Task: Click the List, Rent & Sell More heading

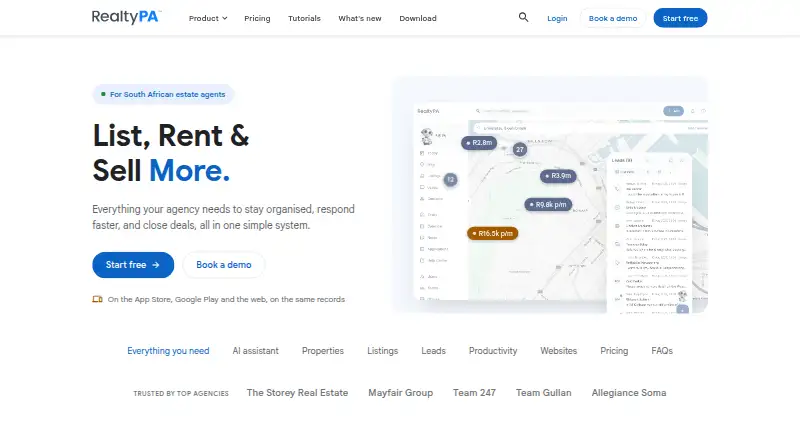Action: [171, 153]
